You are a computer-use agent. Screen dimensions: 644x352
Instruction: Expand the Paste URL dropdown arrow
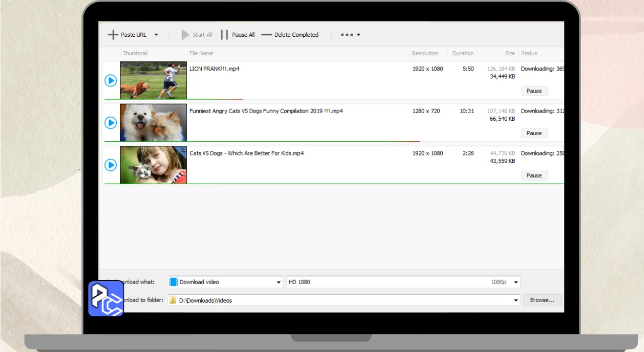156,35
